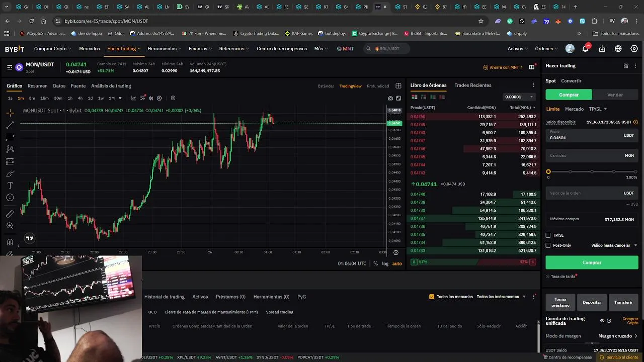
Task: Click the add/compare plus icon in chart toolbar
Action: coord(173,98)
